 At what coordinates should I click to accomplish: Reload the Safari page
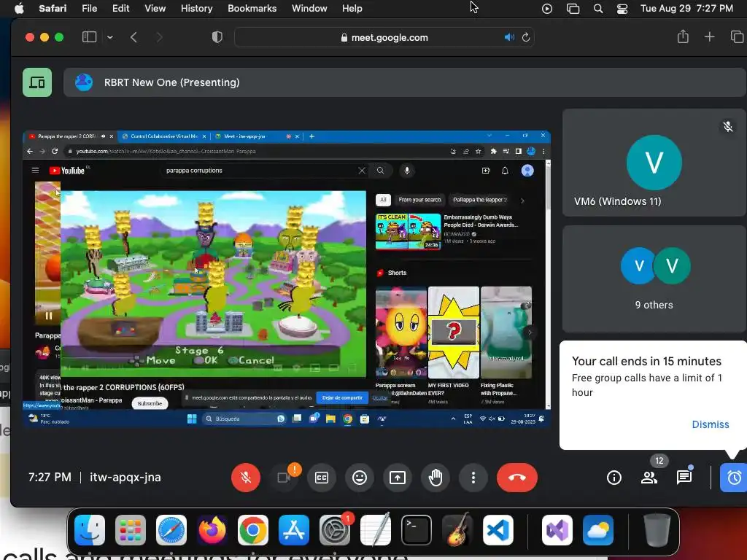coord(526,37)
